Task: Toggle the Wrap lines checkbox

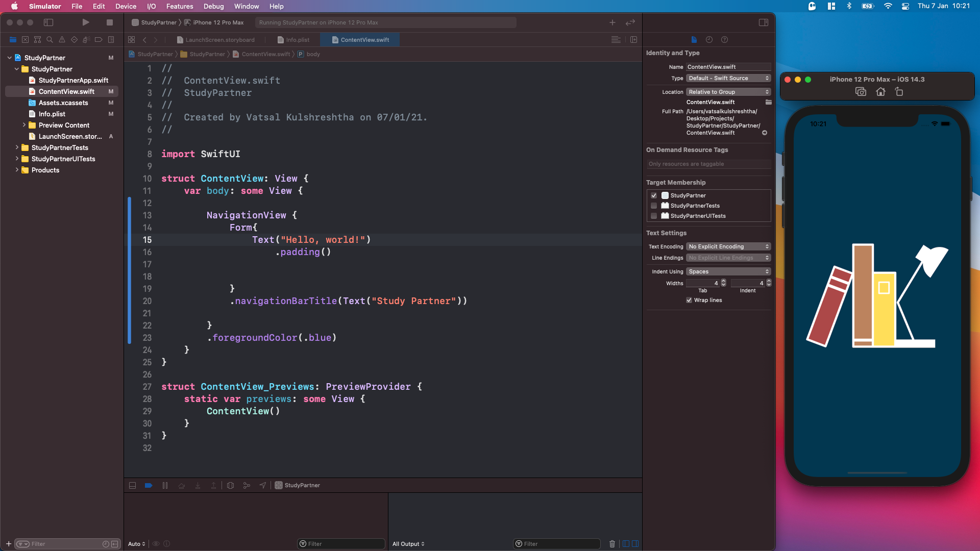Action: pos(689,300)
